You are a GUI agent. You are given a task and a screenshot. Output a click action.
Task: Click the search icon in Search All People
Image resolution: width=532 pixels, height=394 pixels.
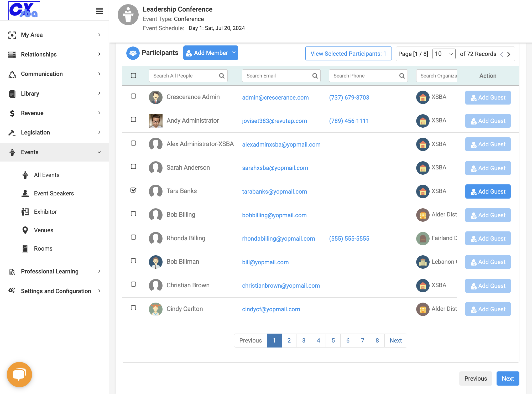point(222,76)
